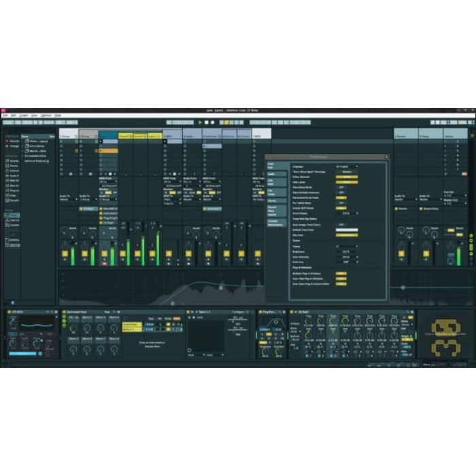Adjust Color Hue value in Preferences
Image resolution: width=476 pixels, height=476 pixels.
(x=347, y=262)
